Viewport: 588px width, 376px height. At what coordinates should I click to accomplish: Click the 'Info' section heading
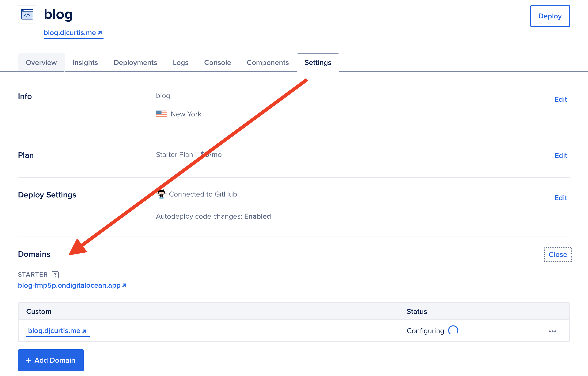pyautogui.click(x=25, y=96)
